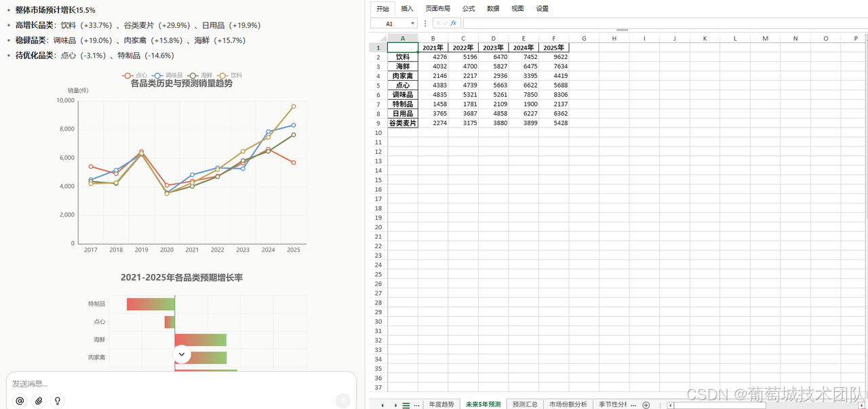868x409 pixels.
Task: Click the confirm checkmark in formula bar
Action: [x=446, y=23]
